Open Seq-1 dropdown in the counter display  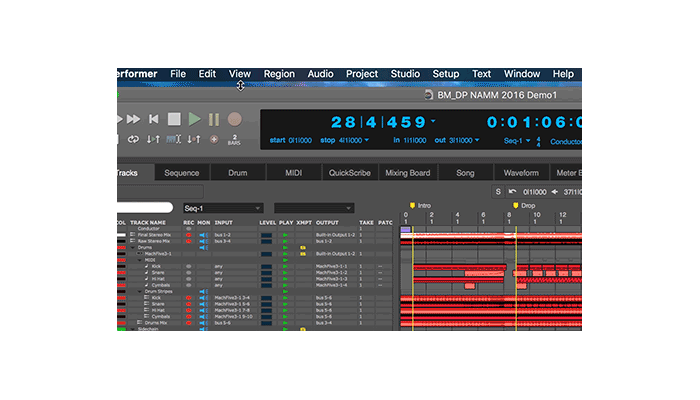(517, 141)
